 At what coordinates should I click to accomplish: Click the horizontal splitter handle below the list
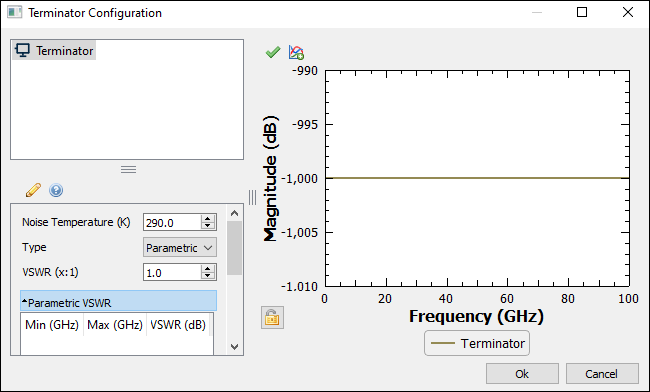click(129, 169)
